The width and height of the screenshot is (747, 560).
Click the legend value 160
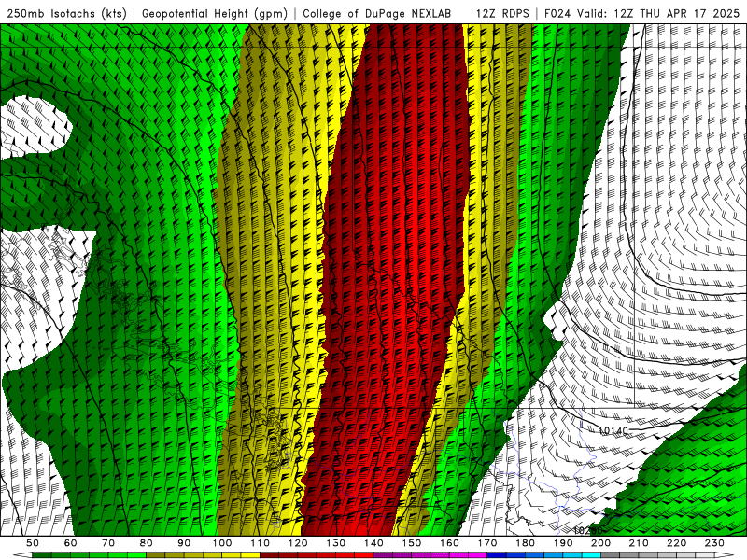(449, 543)
